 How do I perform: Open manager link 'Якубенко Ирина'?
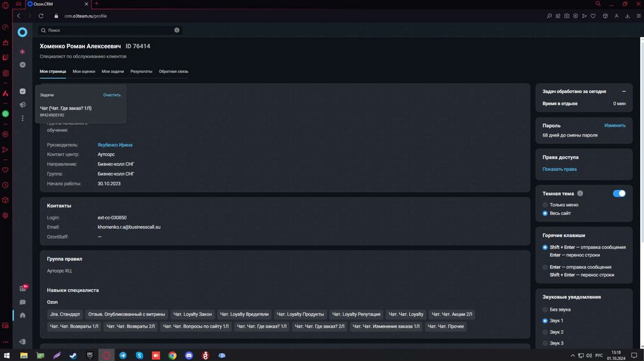pos(114,145)
